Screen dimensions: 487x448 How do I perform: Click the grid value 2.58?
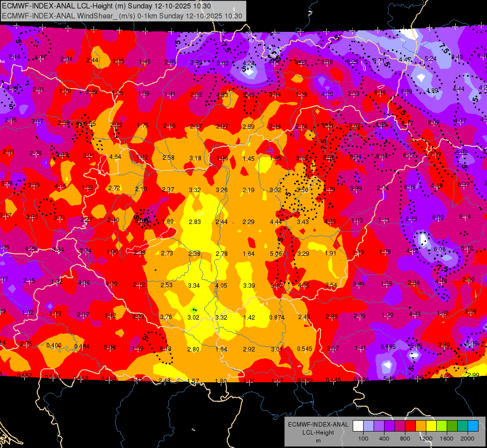tap(168, 158)
